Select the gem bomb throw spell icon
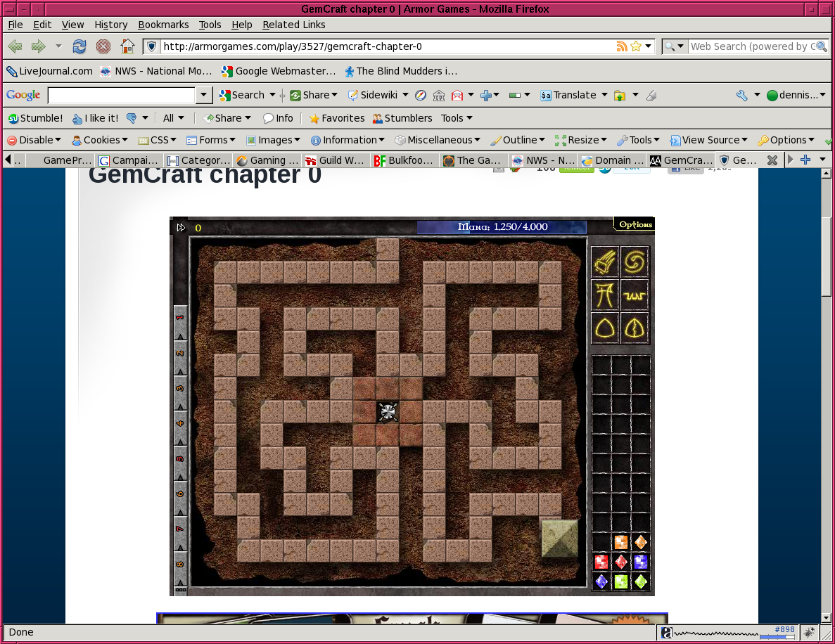Image resolution: width=835 pixels, height=644 pixels. point(606,262)
